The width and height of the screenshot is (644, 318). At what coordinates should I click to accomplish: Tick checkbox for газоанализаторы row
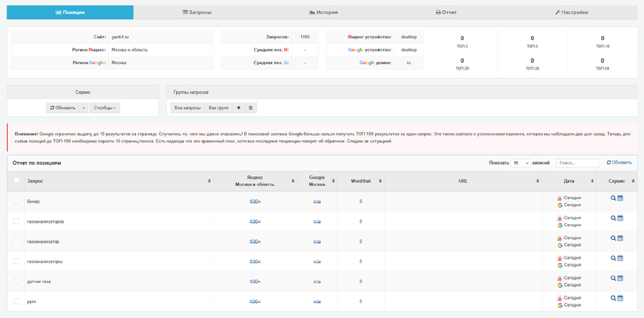click(x=16, y=261)
